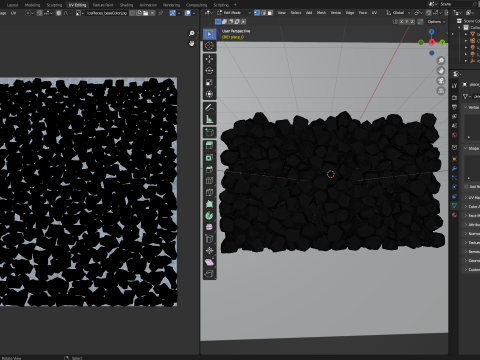Select the Bevel tool
Screen dimensions: 480x360
pyautogui.click(x=209, y=169)
